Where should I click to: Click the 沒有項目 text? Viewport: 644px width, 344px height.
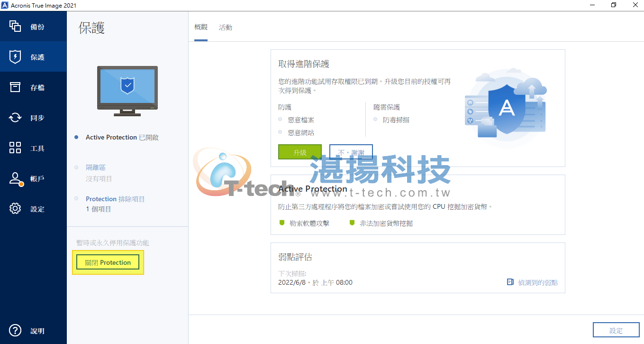tap(99, 179)
